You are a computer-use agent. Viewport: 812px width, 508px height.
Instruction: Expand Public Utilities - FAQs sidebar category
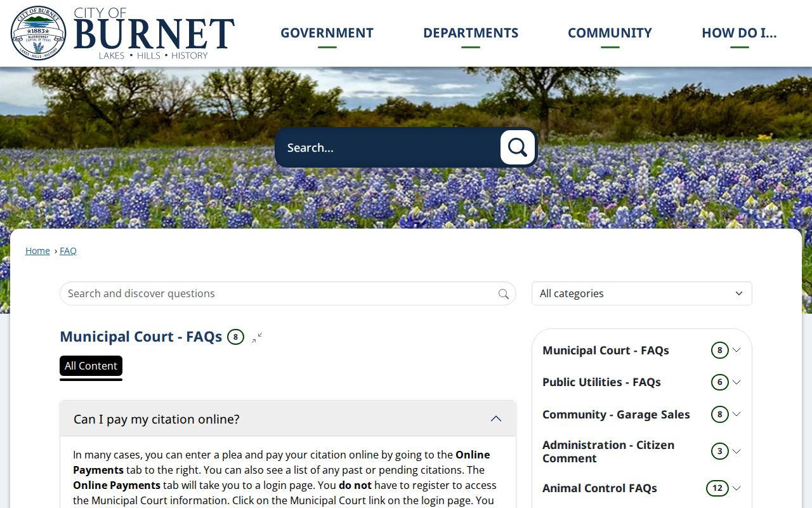tap(737, 382)
